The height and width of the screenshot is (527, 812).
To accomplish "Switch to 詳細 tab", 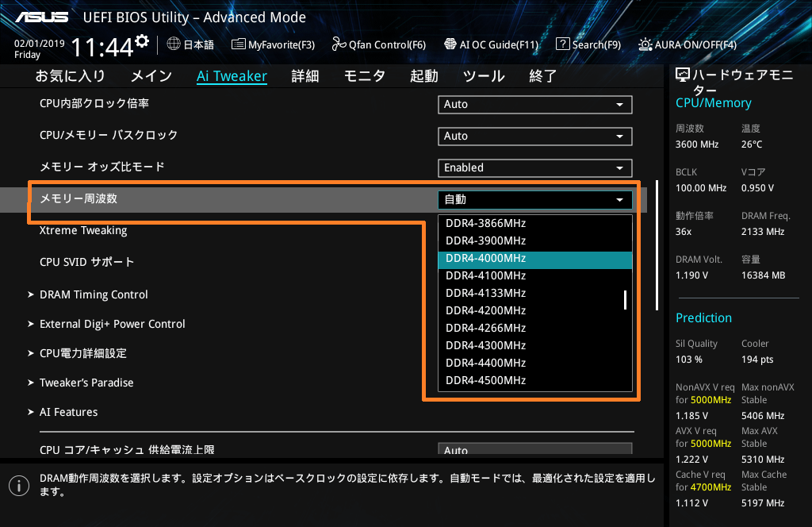I will coord(305,76).
